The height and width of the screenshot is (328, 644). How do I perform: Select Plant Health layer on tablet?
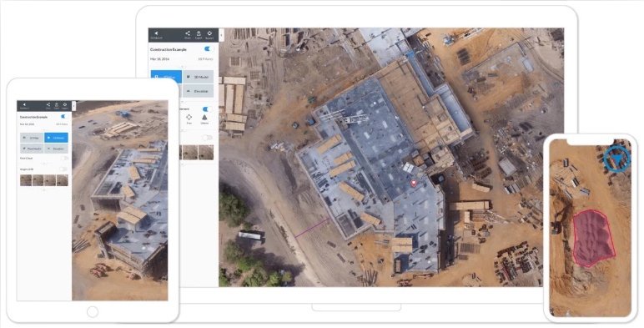tap(32, 149)
